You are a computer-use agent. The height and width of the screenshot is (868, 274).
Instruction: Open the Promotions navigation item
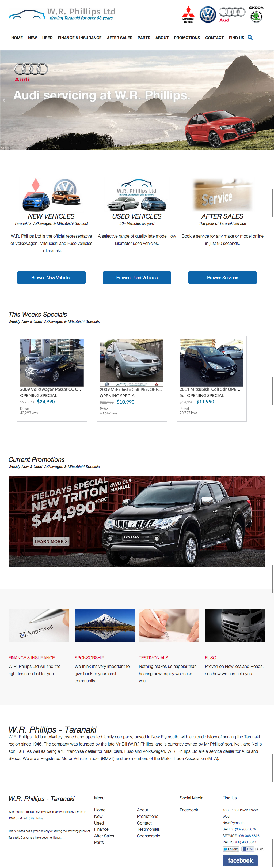point(187,38)
